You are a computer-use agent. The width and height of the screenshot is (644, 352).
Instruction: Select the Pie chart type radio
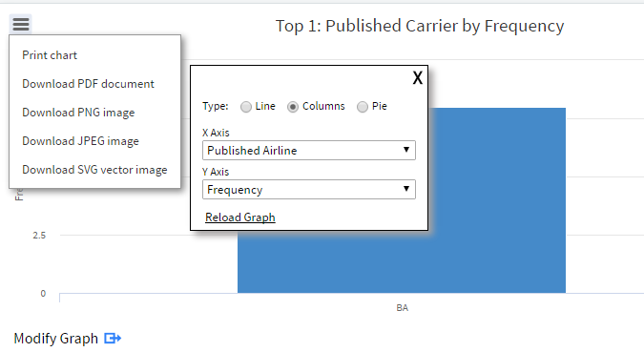click(363, 107)
